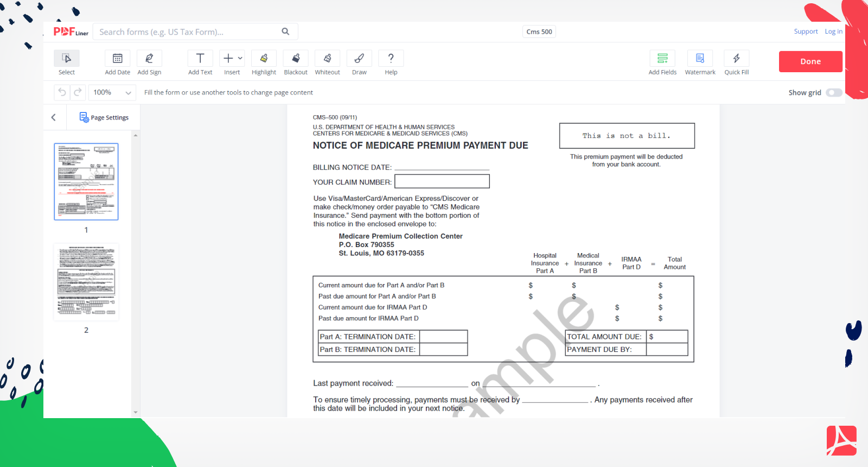This screenshot has height=467, width=868.
Task: Click the Your Claim Number field
Action: 442,181
